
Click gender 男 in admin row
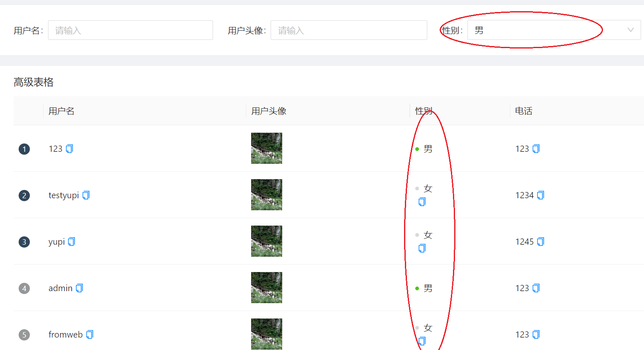(x=428, y=288)
